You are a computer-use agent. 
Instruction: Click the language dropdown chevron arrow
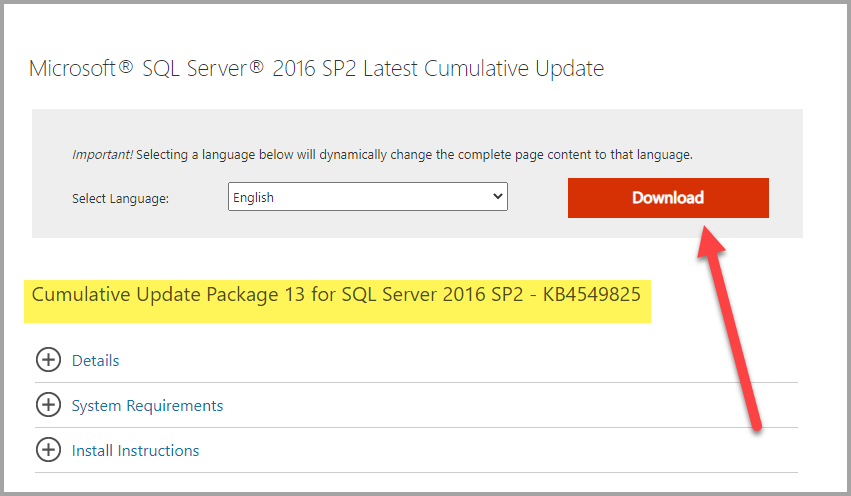497,196
